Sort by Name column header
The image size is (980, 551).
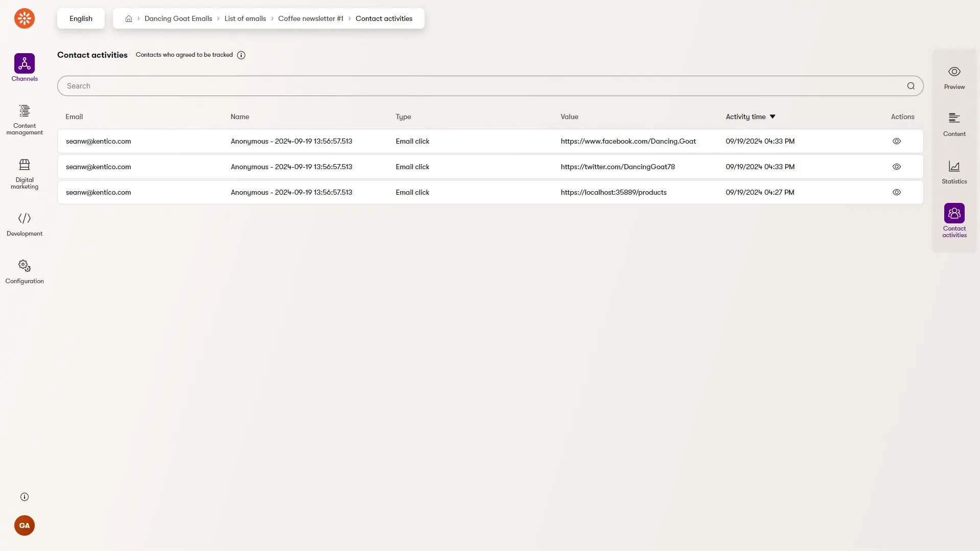point(240,117)
